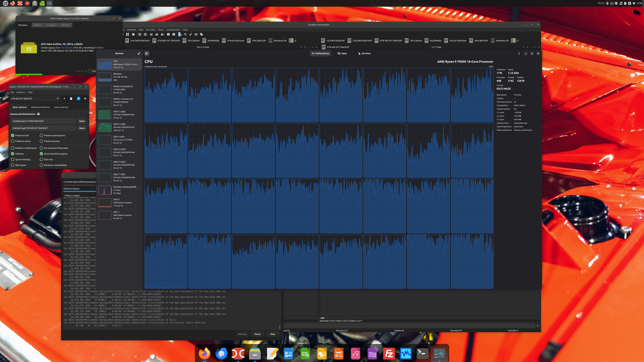
Task: Open the three-dot menu in system monitor
Action: [x=519, y=53]
